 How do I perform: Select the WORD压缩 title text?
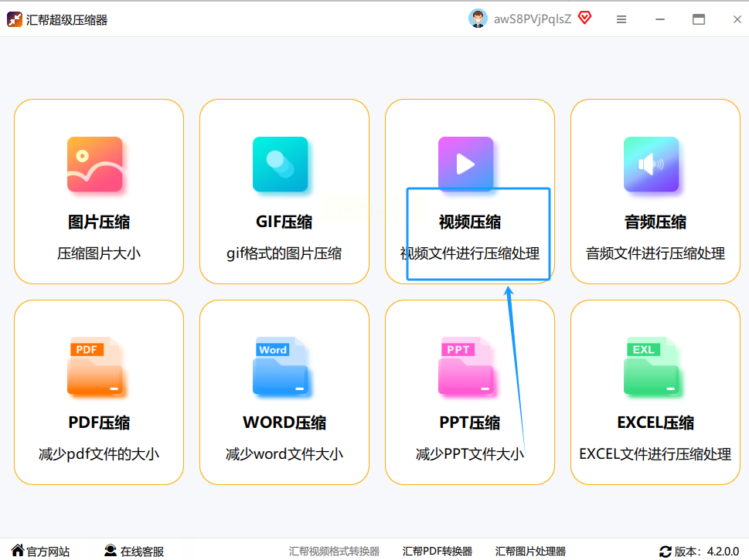click(284, 423)
